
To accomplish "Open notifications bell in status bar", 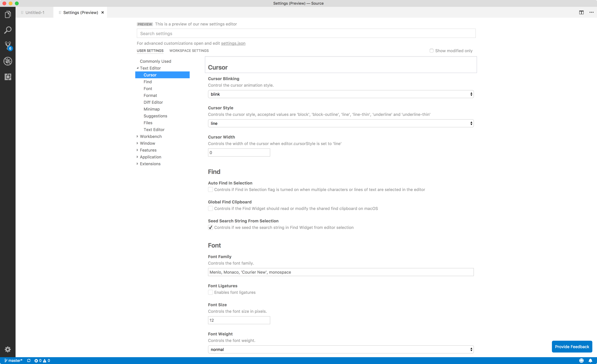I will point(590,360).
